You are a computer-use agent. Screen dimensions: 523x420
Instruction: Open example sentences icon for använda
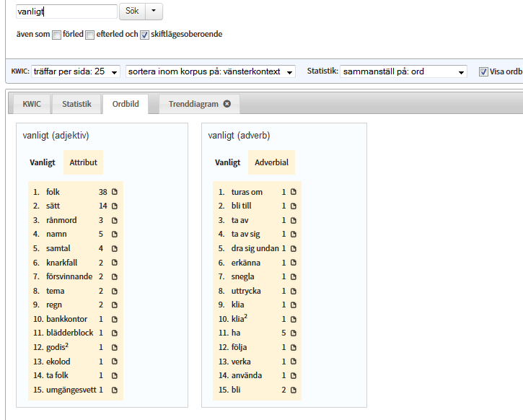[x=294, y=376]
